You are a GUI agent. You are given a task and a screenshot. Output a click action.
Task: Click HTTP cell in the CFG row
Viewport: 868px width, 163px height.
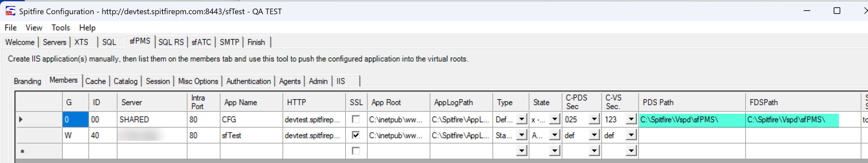pos(314,120)
